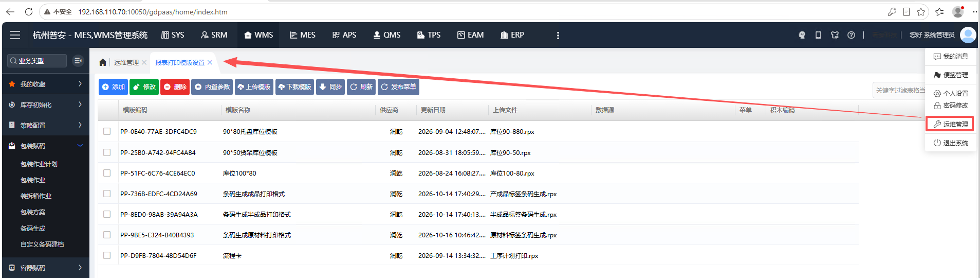Image resolution: width=980 pixels, height=278 pixels.
Task: Select the 报表打印模版设置 tab
Action: (x=180, y=62)
